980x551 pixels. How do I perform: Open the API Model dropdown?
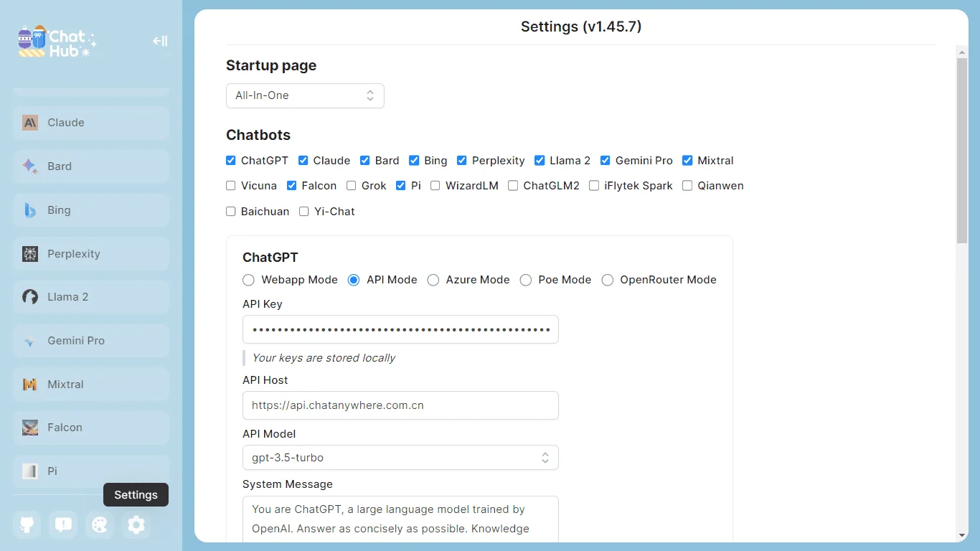tap(400, 458)
